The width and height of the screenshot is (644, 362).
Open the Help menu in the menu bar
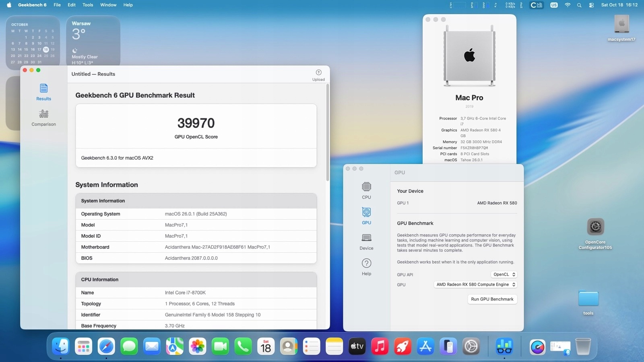pyautogui.click(x=128, y=5)
